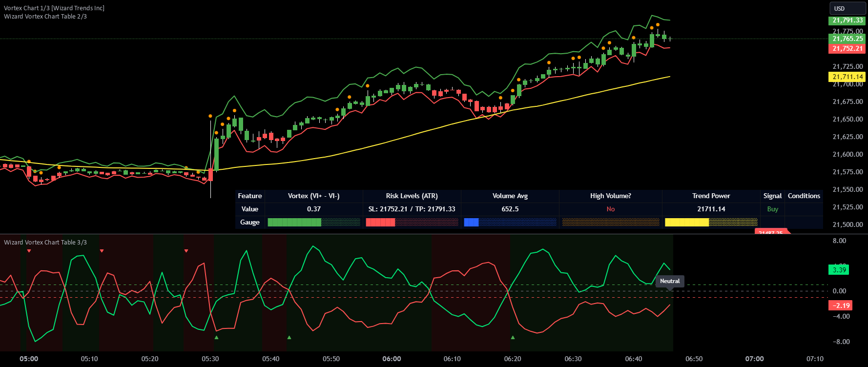Click the Conditions header cell
The image size is (868, 367).
pos(804,196)
